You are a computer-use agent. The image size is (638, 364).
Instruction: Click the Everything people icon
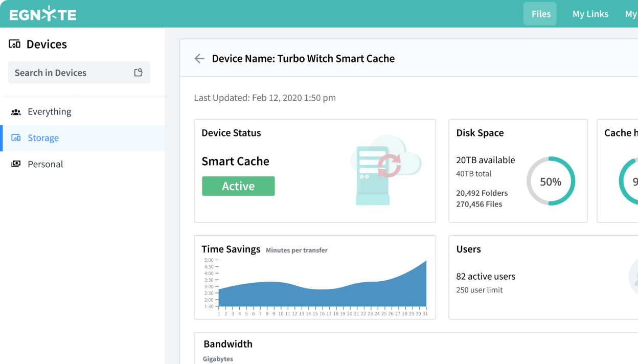(16, 112)
